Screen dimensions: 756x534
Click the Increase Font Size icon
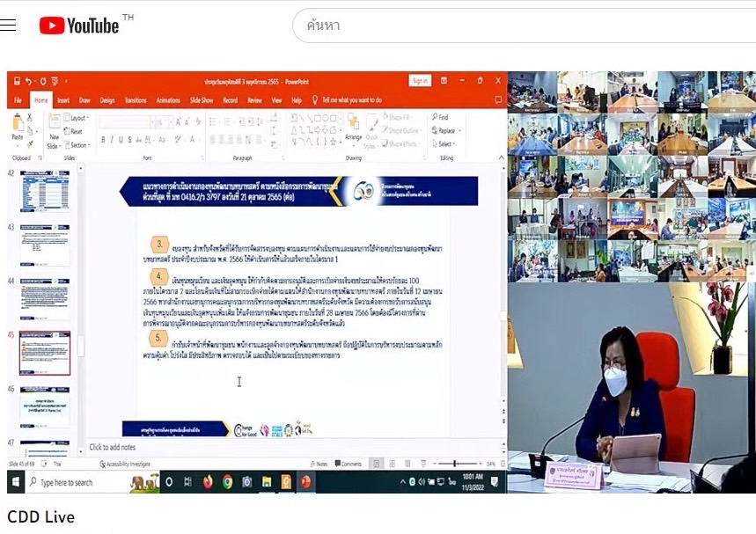tap(179, 122)
